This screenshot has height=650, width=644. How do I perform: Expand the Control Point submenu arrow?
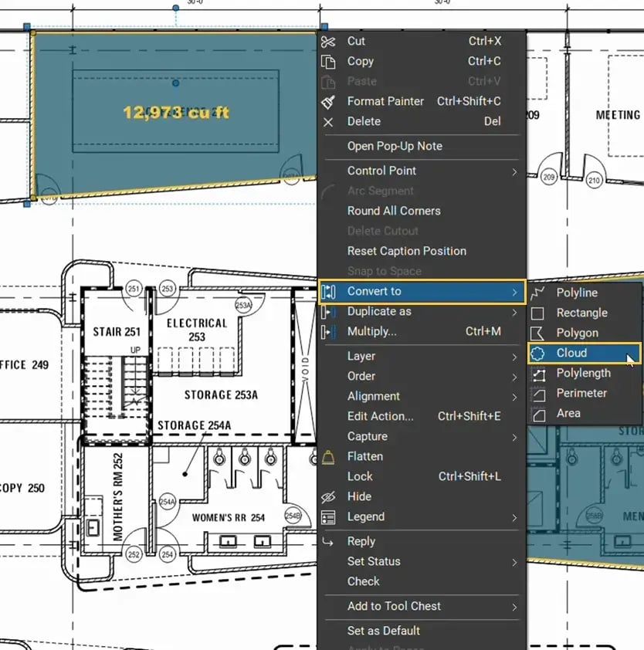coord(514,171)
